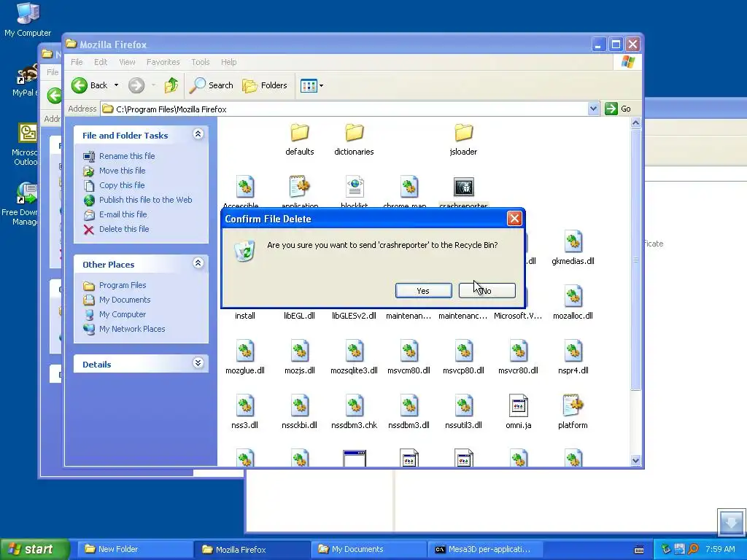This screenshot has height=560, width=747.
Task: Collapse Other Places panel
Action: point(198,263)
